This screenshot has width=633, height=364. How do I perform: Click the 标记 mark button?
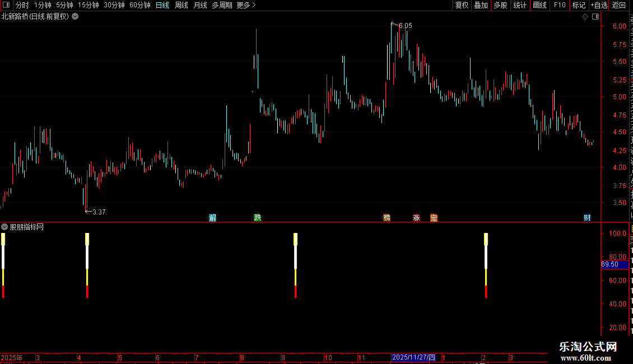tap(579, 5)
